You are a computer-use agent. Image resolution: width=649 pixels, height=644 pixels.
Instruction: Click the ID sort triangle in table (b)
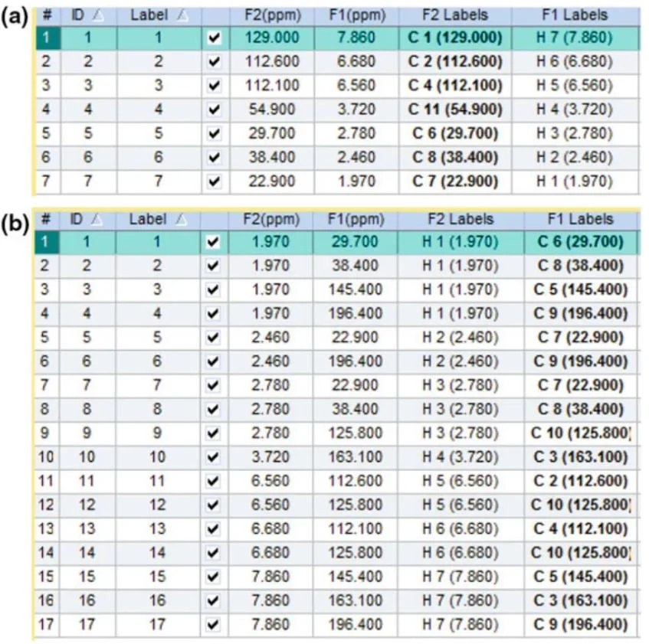97,220
